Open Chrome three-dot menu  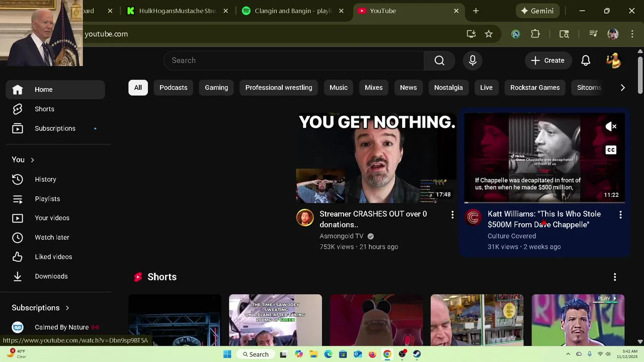coord(632,34)
